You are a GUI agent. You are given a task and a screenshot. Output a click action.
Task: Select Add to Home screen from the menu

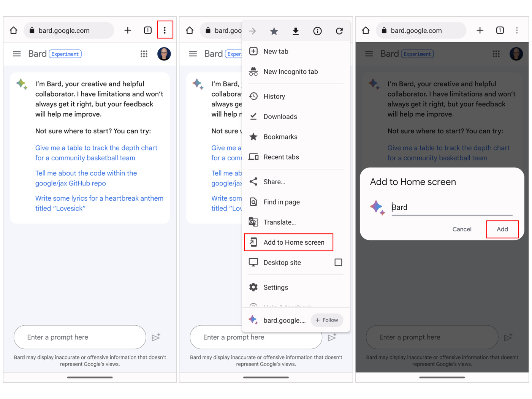tap(294, 242)
